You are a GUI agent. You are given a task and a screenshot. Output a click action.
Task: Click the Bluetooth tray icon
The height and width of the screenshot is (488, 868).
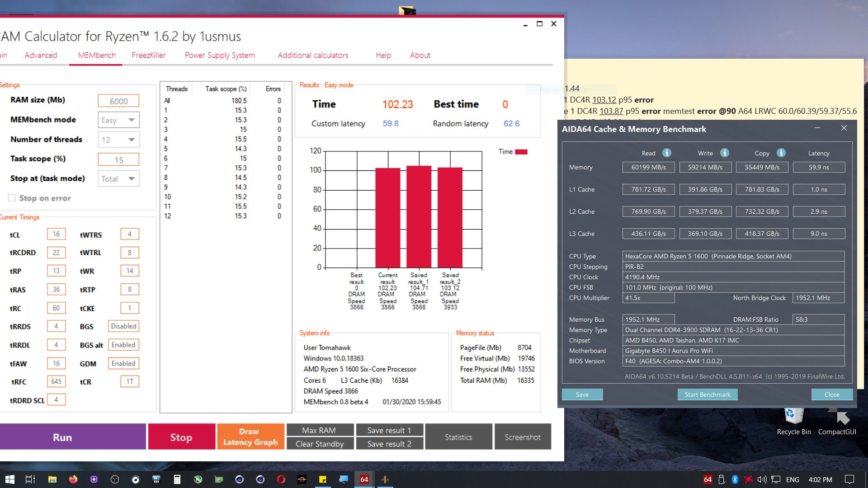coord(735,479)
